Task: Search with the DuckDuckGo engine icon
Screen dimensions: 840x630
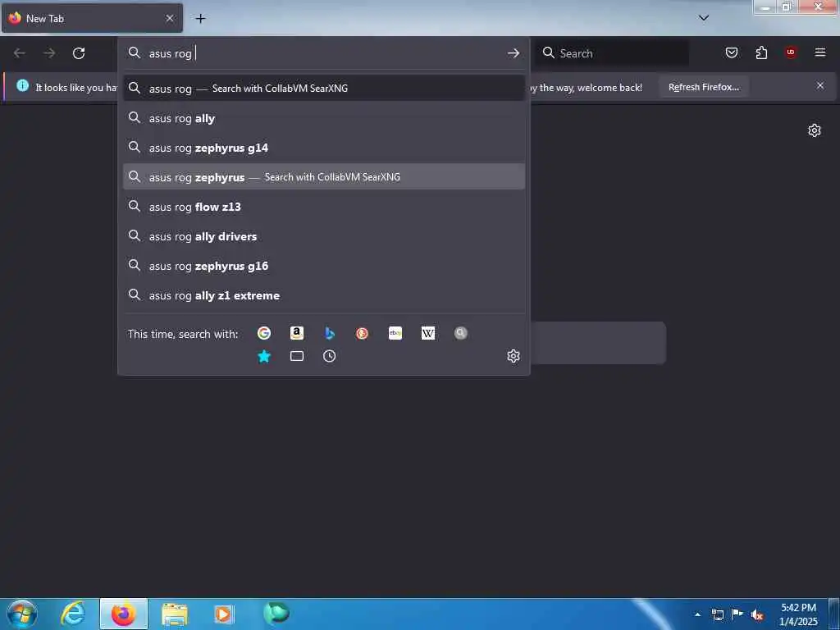Action: pyautogui.click(x=362, y=333)
